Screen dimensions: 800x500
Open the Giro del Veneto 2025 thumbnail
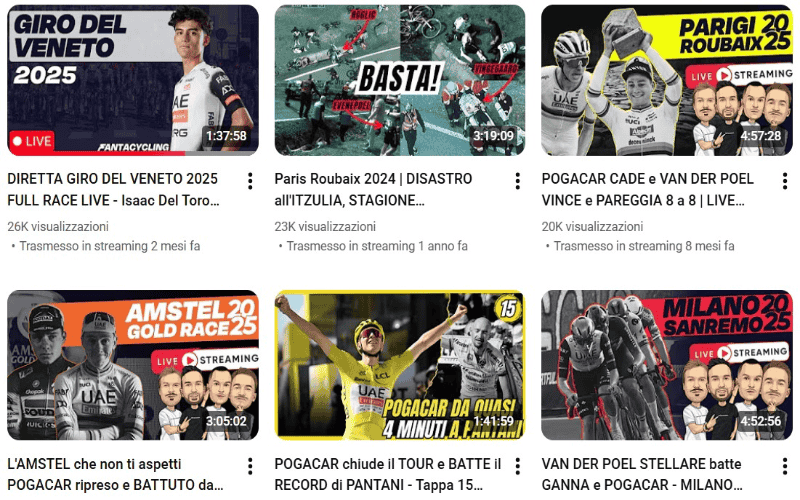click(133, 80)
